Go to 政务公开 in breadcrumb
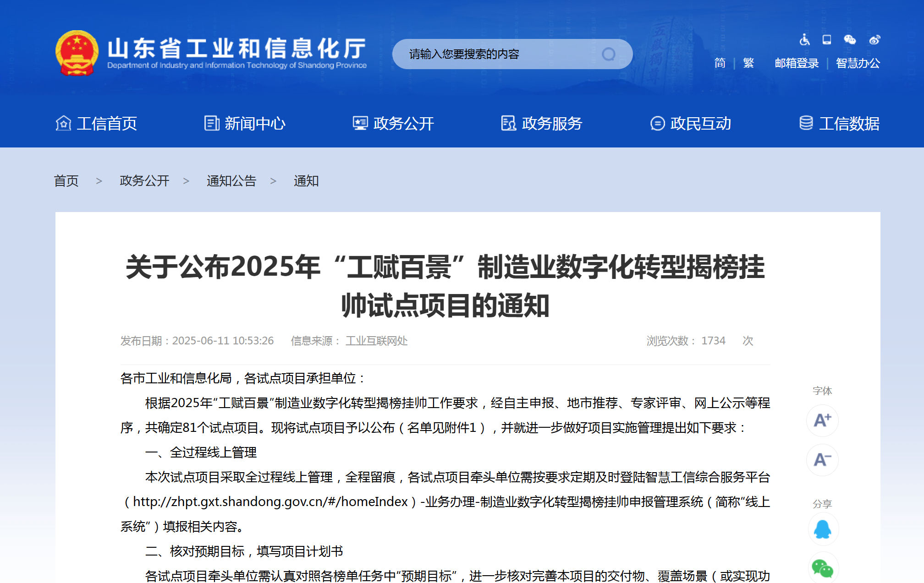924x583 pixels. point(144,181)
